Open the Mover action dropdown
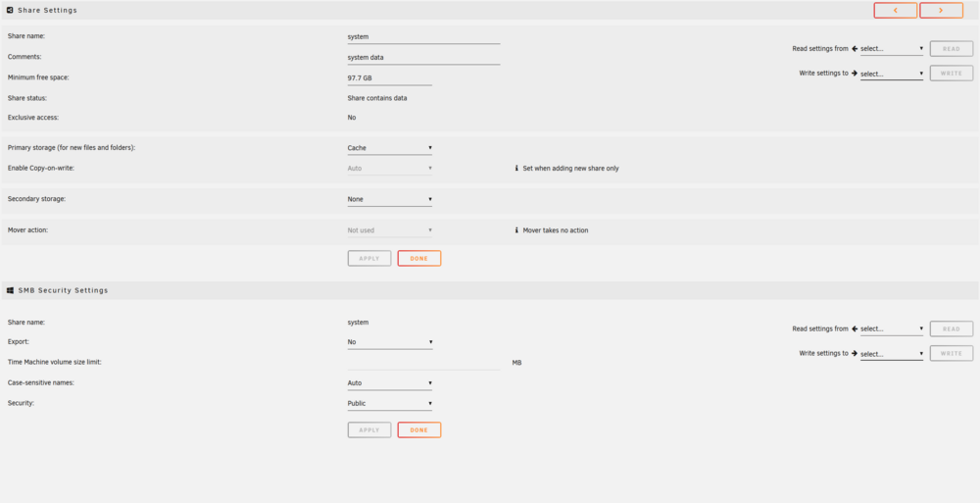The image size is (980, 503). 389,230
